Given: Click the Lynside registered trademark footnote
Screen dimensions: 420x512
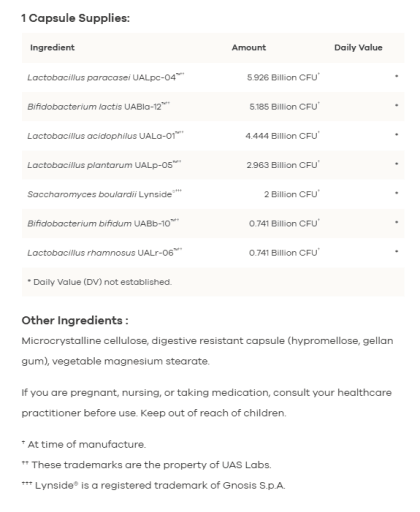Looking at the screenshot, I should [x=153, y=485].
